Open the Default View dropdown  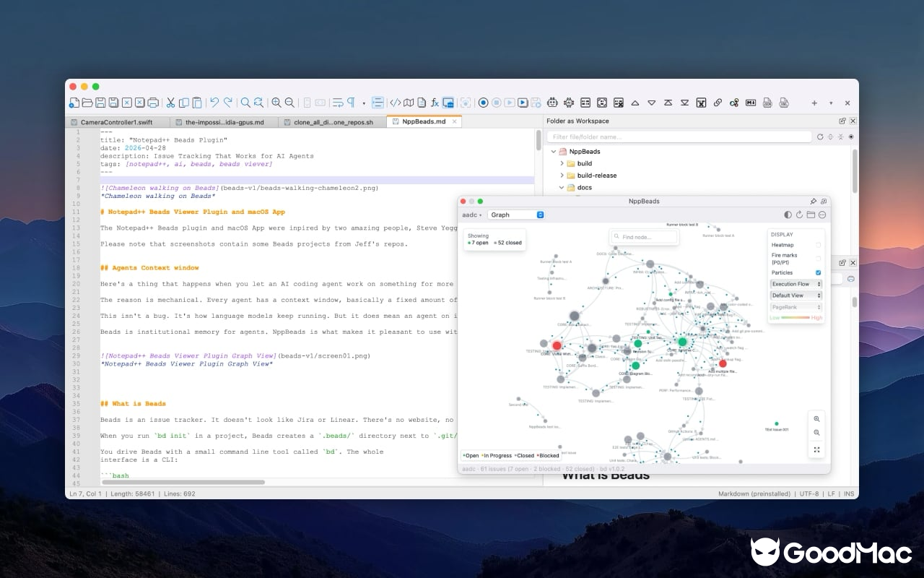coord(796,296)
